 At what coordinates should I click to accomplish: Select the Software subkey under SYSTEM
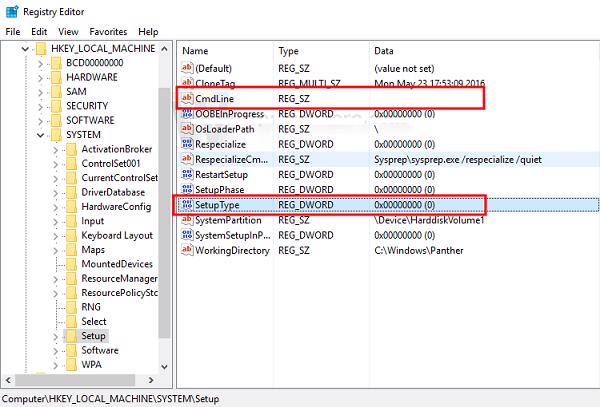(x=99, y=350)
